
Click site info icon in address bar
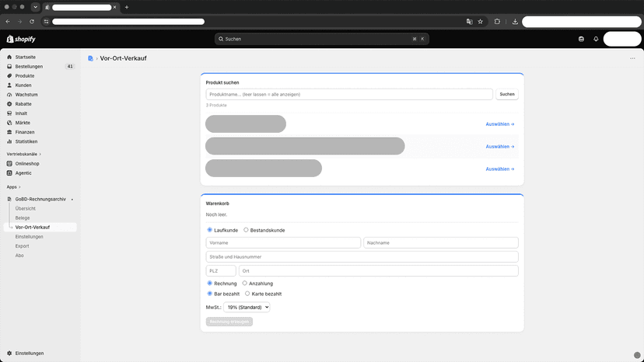47,21
